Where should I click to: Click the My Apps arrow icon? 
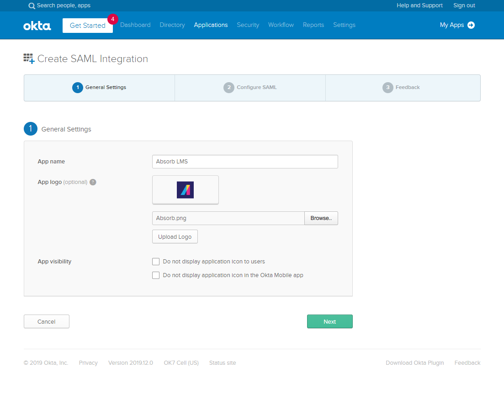coord(471,25)
